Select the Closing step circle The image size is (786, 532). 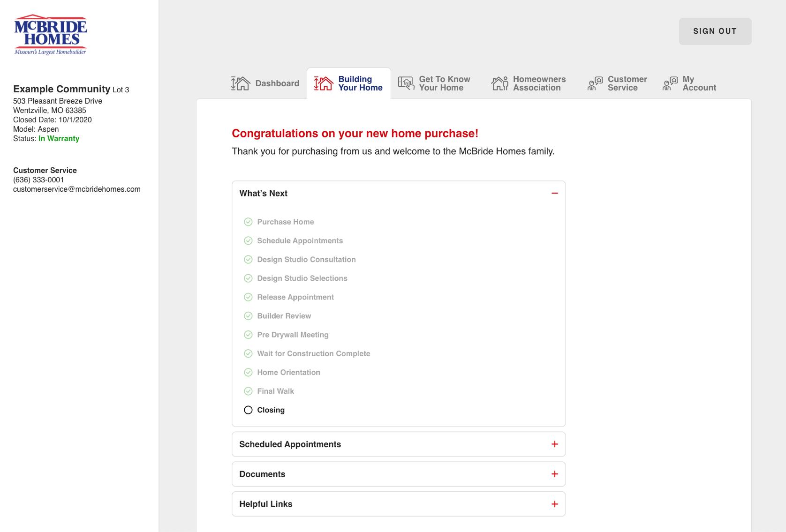coord(248,410)
